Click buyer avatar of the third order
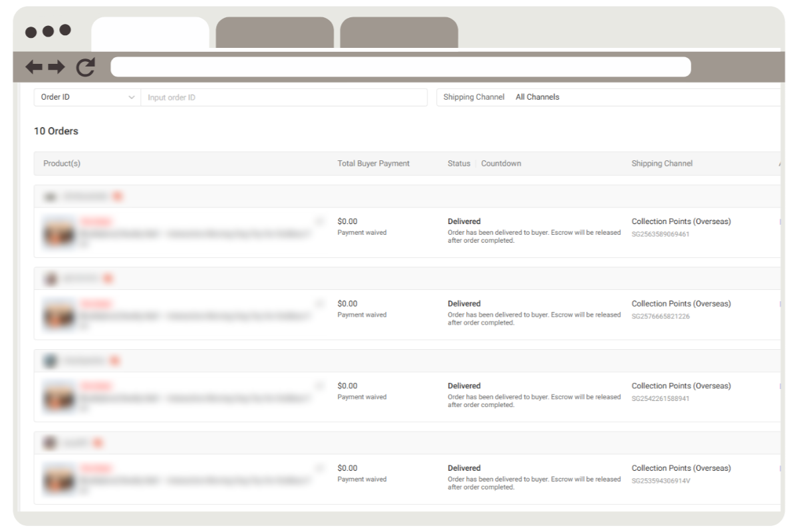798x532 pixels. 50,360
